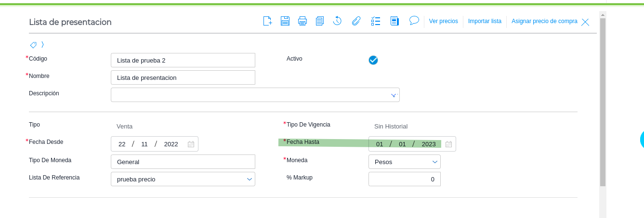
Task: Open the Fecha Desde calendar picker
Action: click(191, 144)
